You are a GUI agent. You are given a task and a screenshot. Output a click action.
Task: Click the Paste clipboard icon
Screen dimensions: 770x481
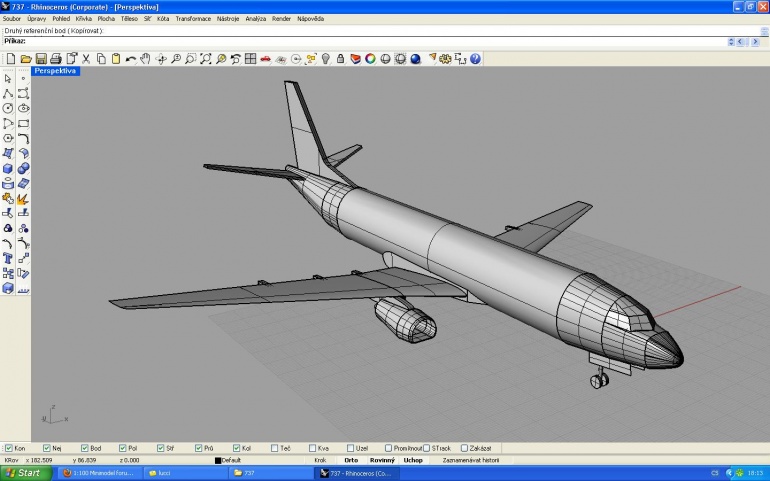point(116,59)
